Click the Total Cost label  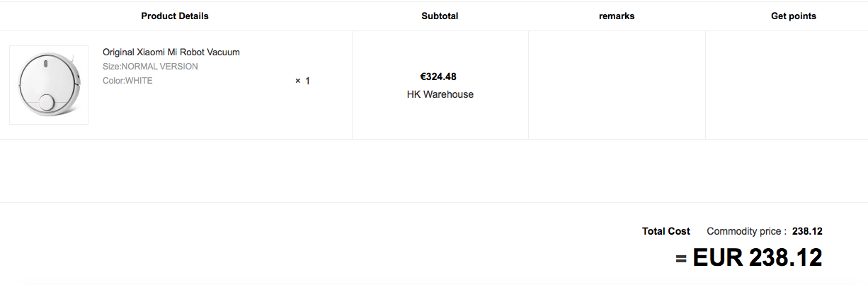(x=666, y=231)
